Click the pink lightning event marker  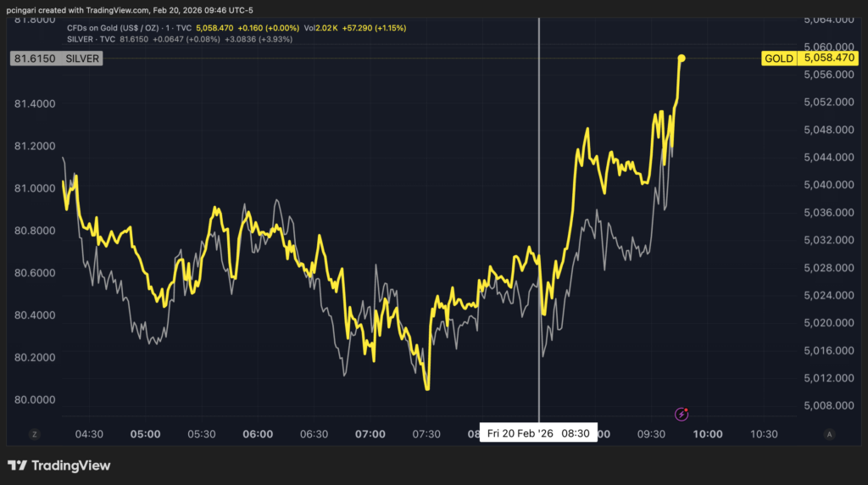coord(682,414)
